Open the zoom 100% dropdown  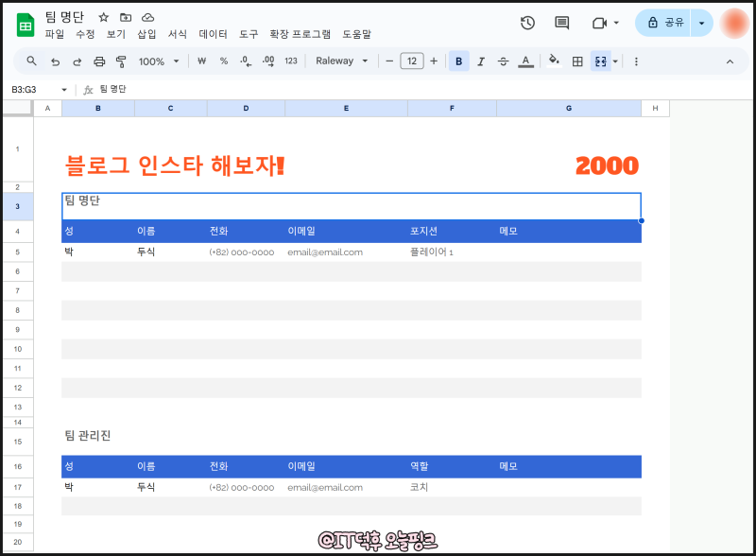pos(159,61)
